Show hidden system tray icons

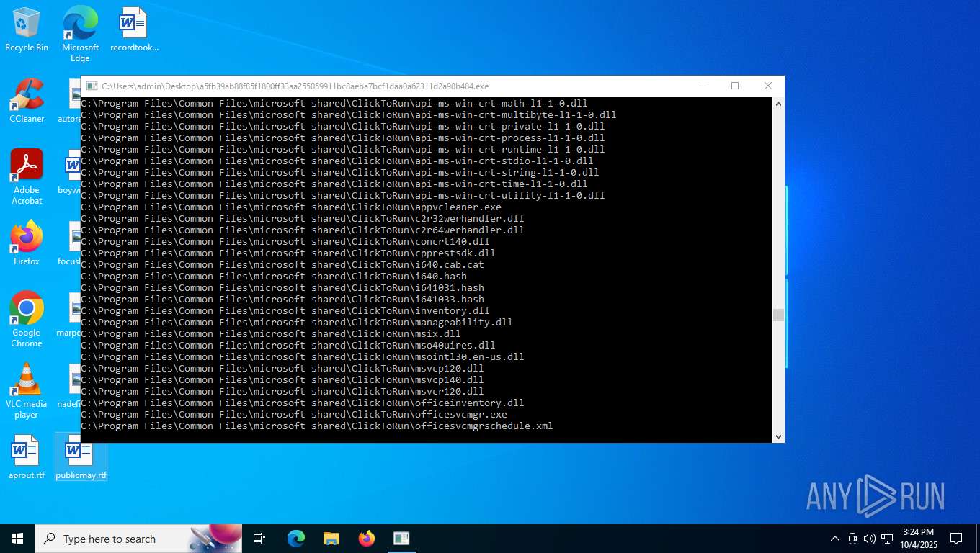[835, 539]
